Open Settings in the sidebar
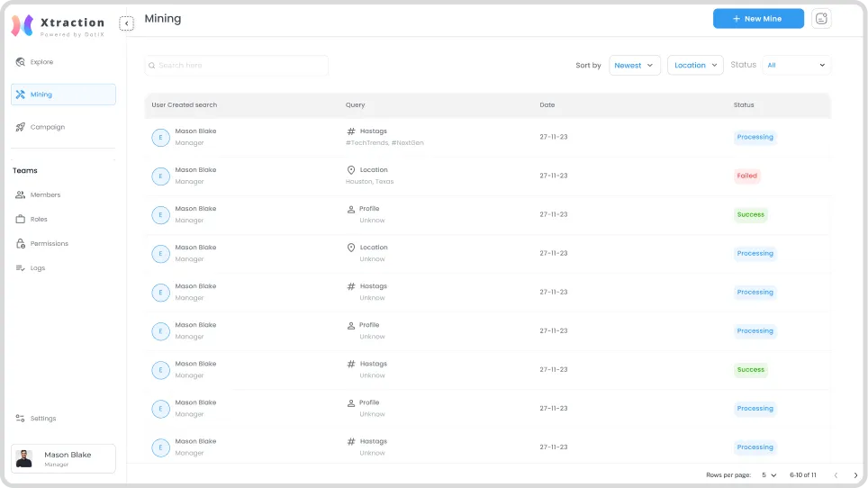This screenshot has width=868, height=488. click(x=43, y=419)
